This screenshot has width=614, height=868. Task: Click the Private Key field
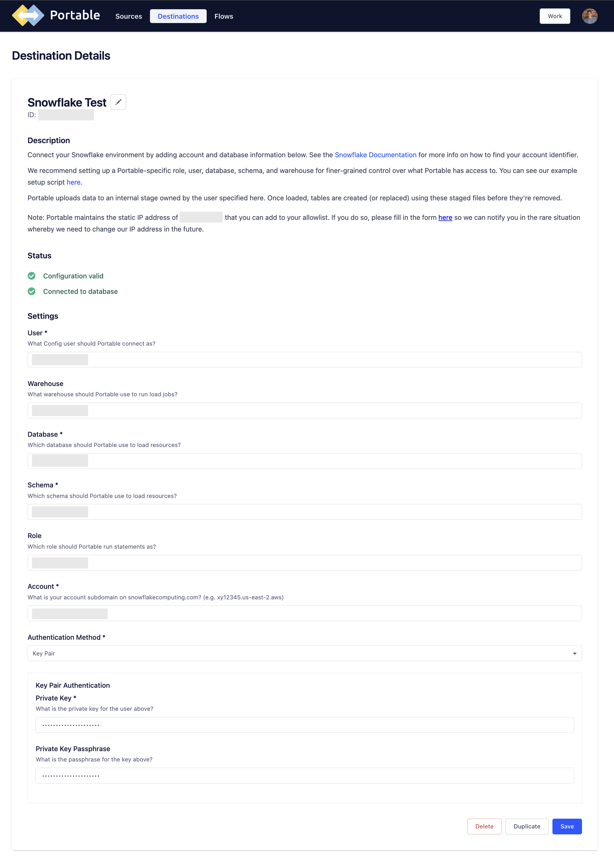(x=304, y=725)
